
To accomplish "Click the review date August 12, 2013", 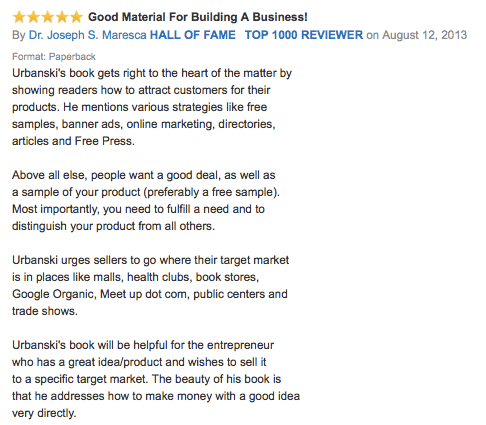I will pos(424,35).
